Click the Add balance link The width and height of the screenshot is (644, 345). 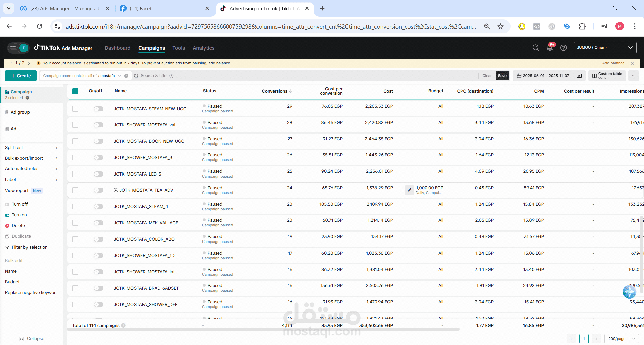tap(613, 63)
